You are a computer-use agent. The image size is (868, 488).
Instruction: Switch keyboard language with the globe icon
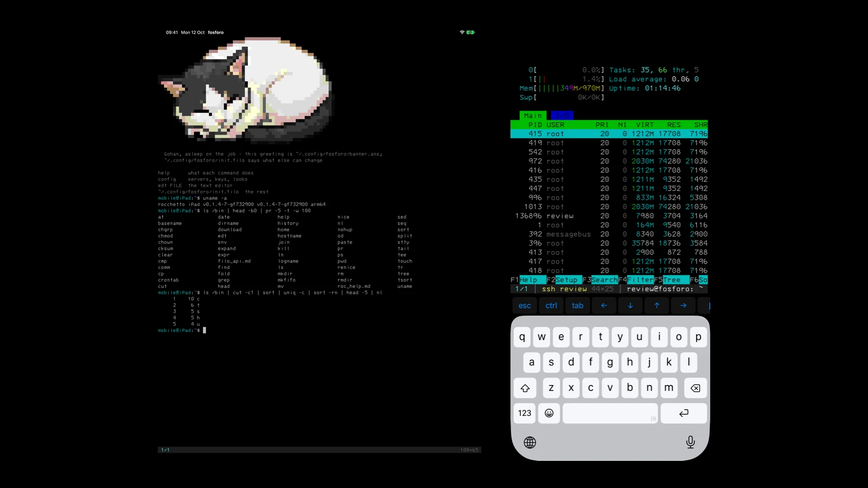pyautogui.click(x=530, y=442)
